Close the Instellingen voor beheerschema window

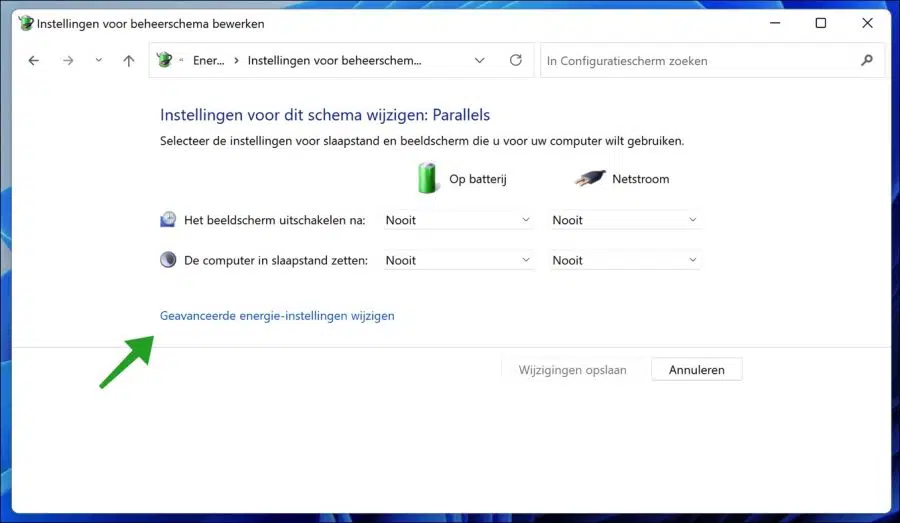coord(867,23)
